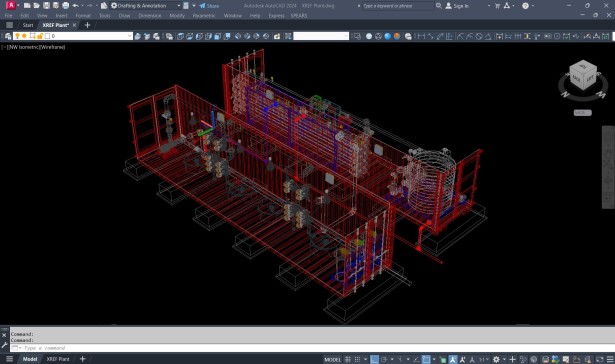
Task: Click the orange shaded sphere visual style icon
Action: coord(397,36)
